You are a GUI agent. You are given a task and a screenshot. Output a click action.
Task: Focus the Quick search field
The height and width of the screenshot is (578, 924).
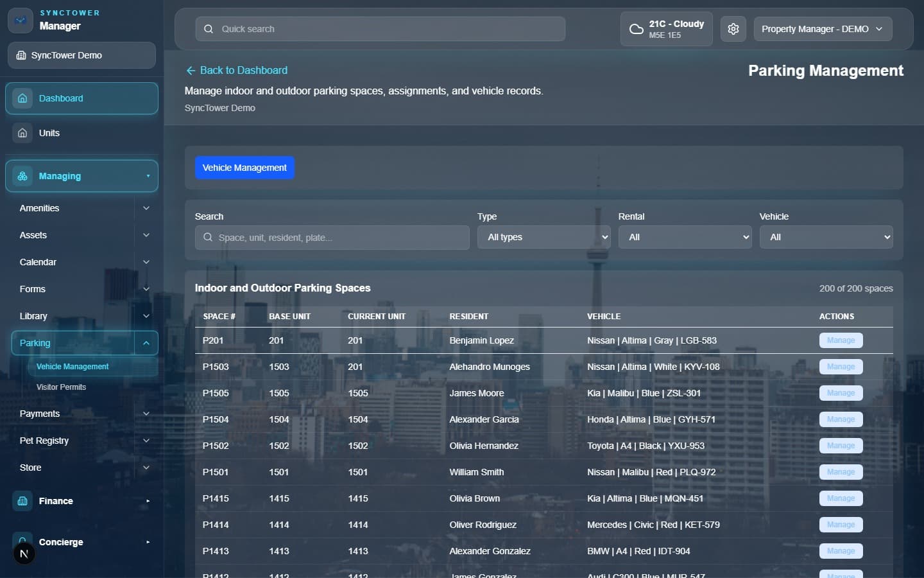click(x=380, y=29)
